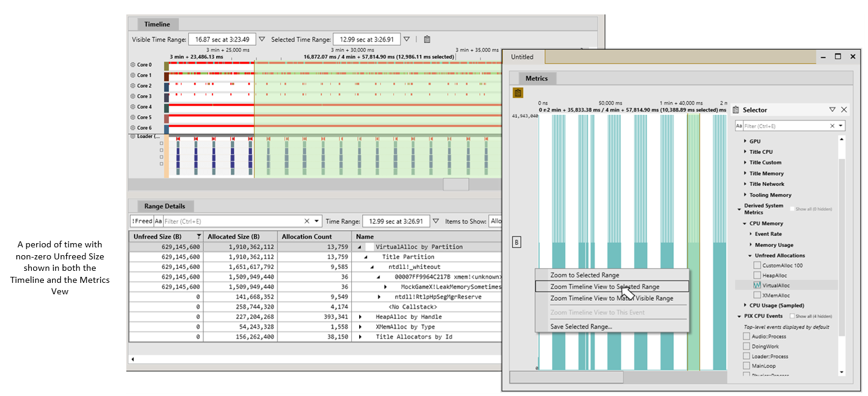Open the Core 4 lane settings gear

133,107
